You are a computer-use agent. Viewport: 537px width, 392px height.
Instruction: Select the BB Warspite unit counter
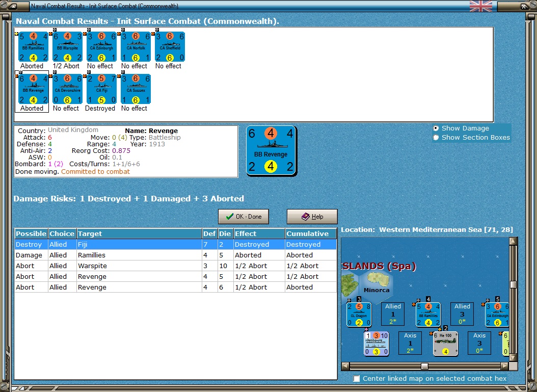[x=67, y=47]
